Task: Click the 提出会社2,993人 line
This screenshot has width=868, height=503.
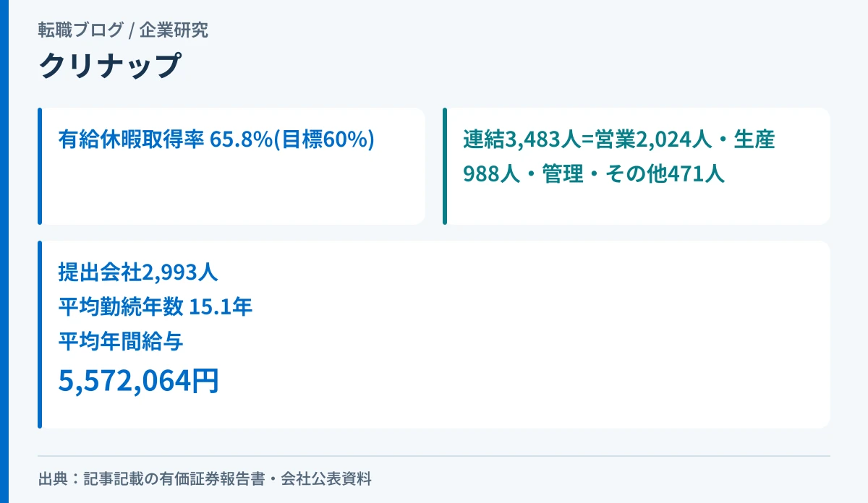Action: [138, 272]
